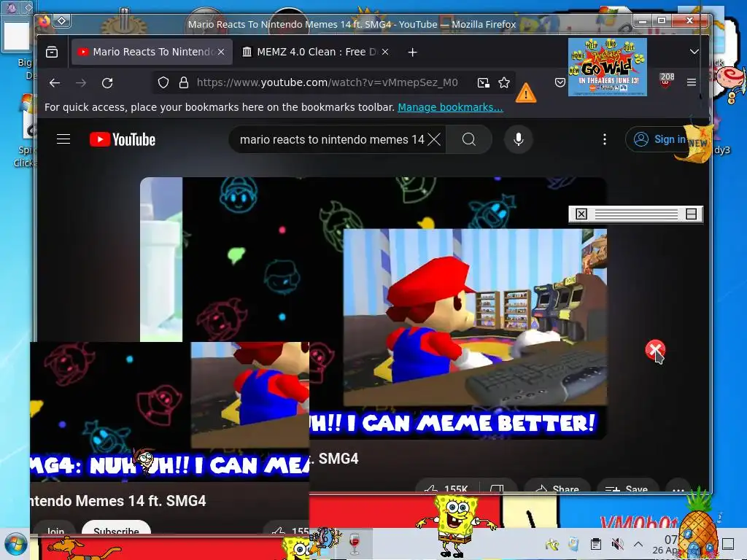
Task: Close the Mario Reacts To Nintendo tab
Action: pyautogui.click(x=221, y=52)
